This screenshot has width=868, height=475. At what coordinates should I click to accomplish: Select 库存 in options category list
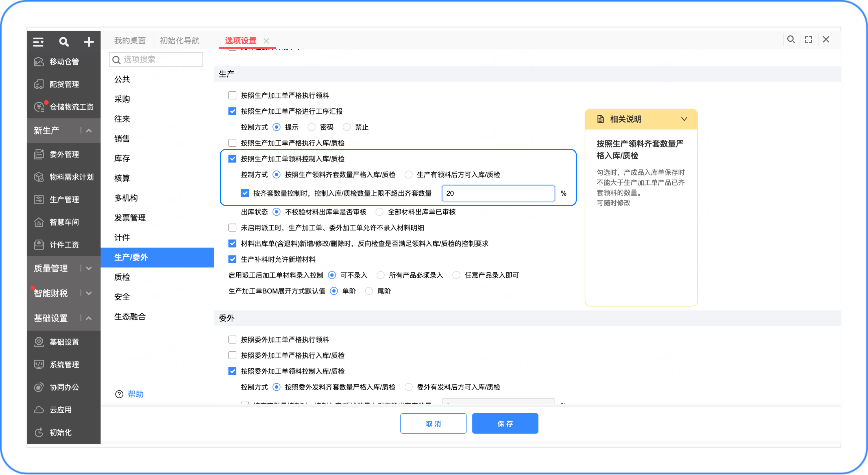(122, 158)
